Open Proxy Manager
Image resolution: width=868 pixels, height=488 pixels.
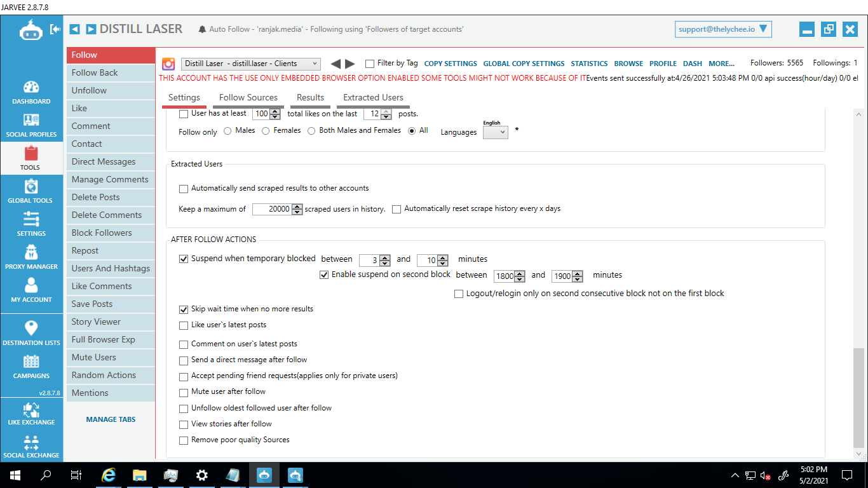[31, 257]
